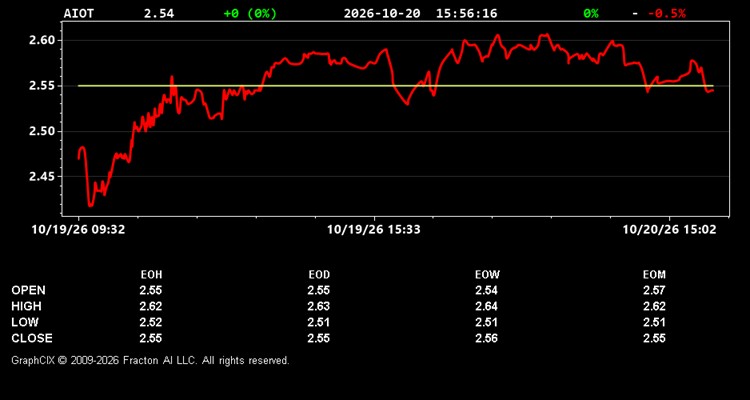The height and width of the screenshot is (400, 750).
Task: Click the green 0% value in header
Action: [x=591, y=13]
